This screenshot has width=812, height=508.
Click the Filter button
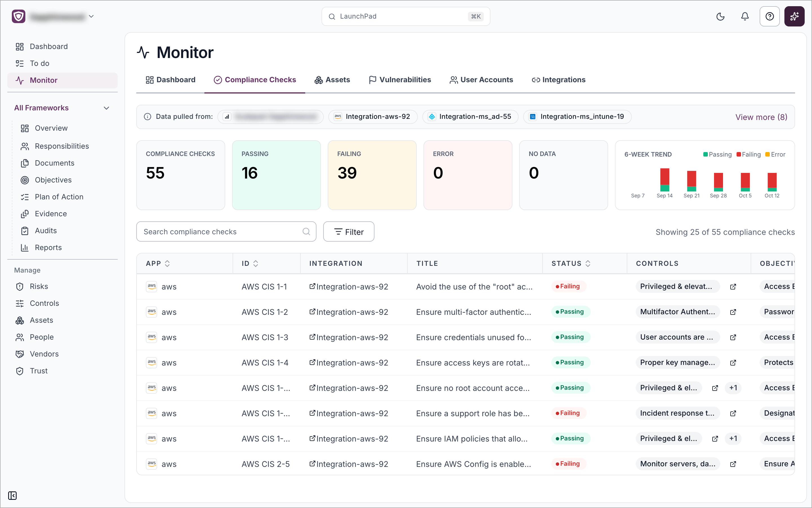[349, 231]
